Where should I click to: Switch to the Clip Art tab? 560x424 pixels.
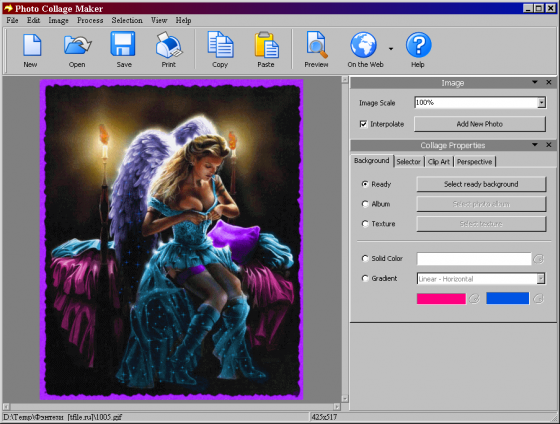pyautogui.click(x=439, y=162)
